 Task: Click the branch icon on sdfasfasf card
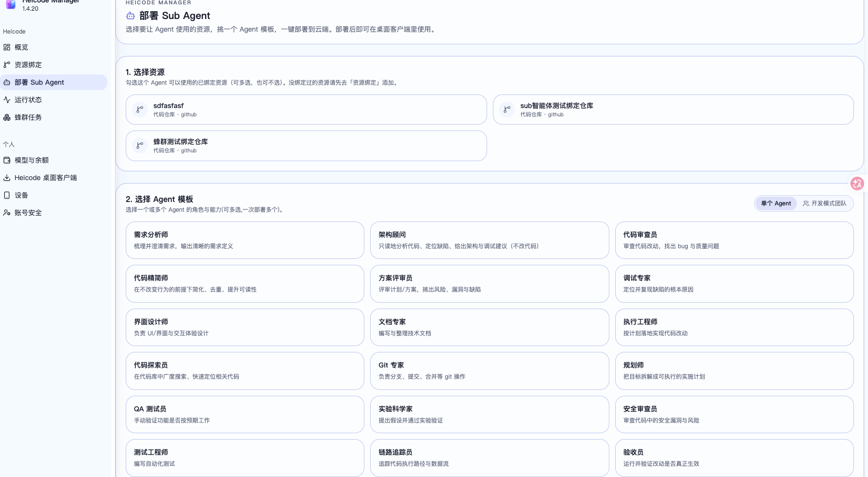[x=140, y=110]
